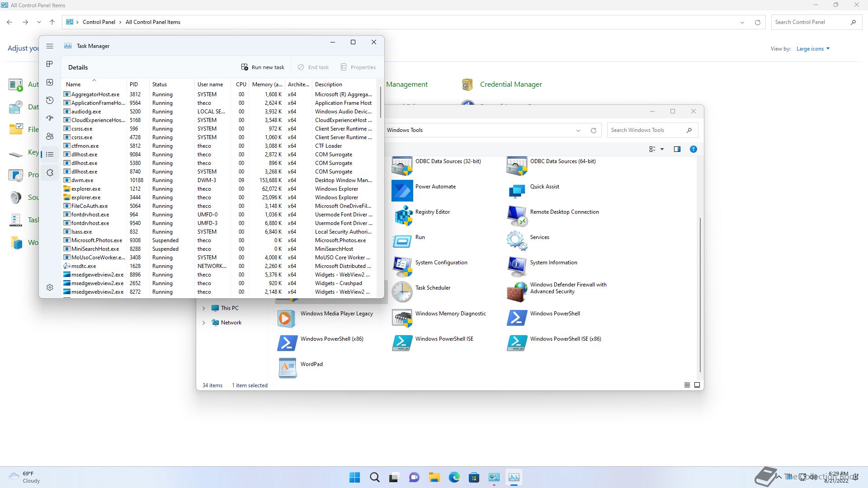
Task: Open Startup apps page in Task Manager
Action: tap(50, 118)
